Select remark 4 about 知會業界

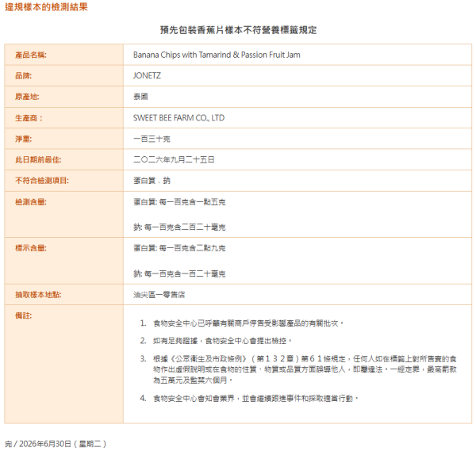tap(256, 399)
